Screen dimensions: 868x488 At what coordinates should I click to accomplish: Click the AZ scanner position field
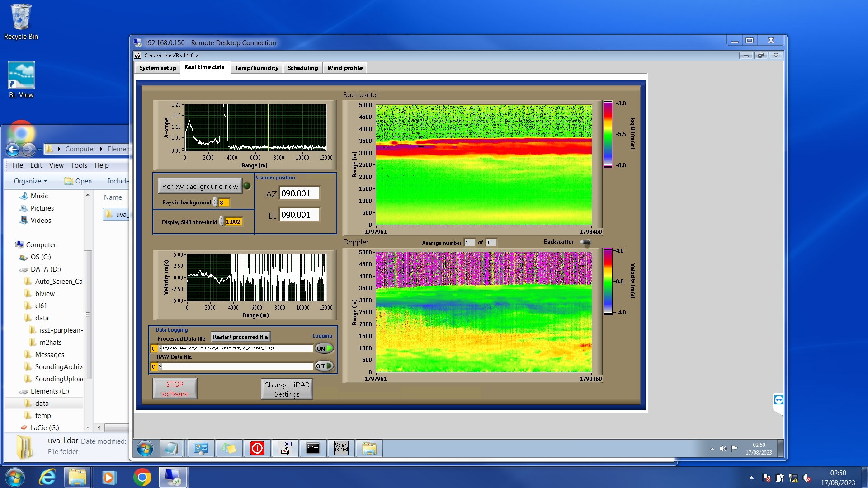pyautogui.click(x=299, y=193)
